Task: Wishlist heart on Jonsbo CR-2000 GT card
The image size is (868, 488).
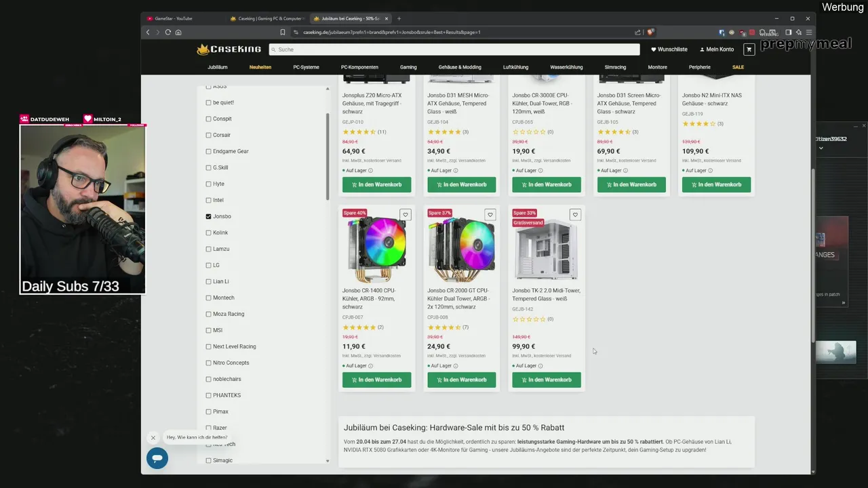Action: tap(490, 215)
